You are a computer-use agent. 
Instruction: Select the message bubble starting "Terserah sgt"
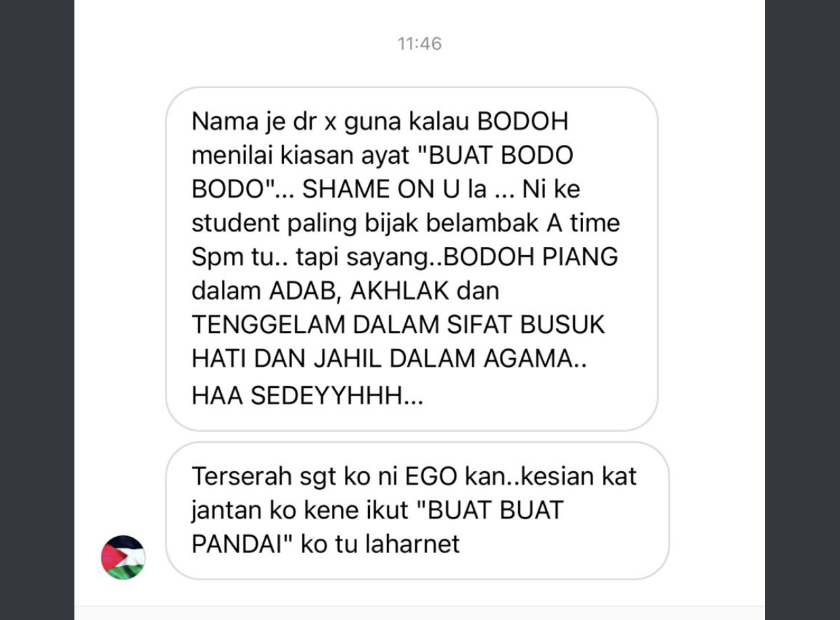[x=417, y=510]
